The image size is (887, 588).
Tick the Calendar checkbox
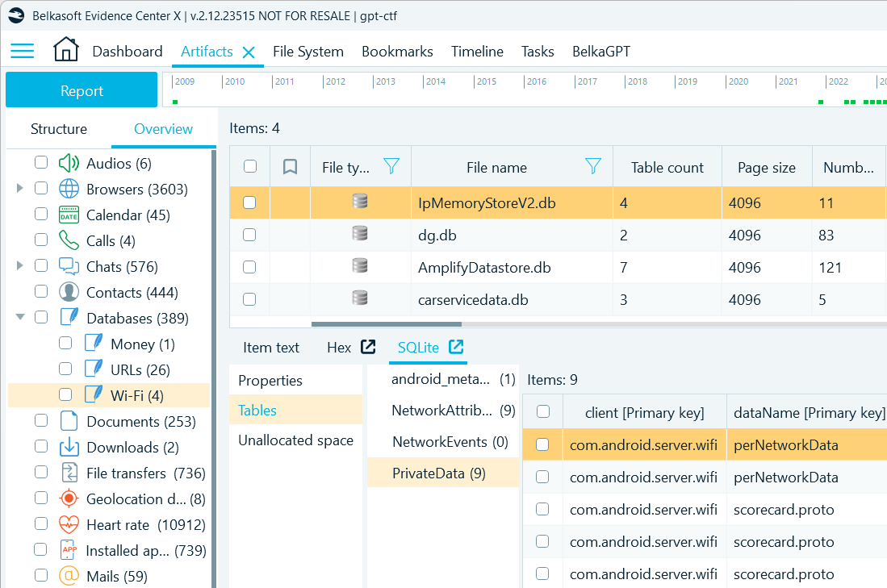pyautogui.click(x=40, y=214)
